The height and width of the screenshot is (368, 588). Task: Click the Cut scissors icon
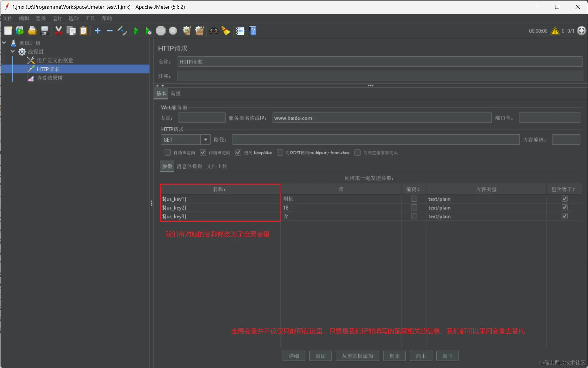pos(58,31)
